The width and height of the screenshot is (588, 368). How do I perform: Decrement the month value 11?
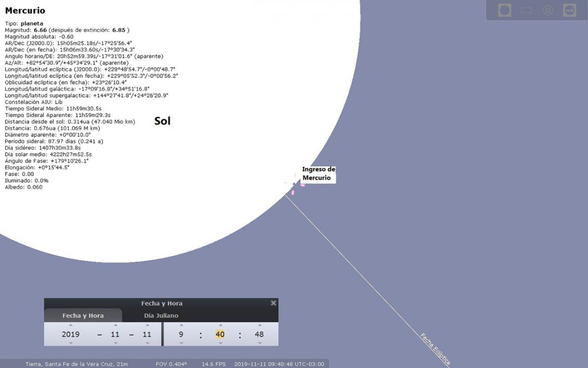(x=116, y=343)
